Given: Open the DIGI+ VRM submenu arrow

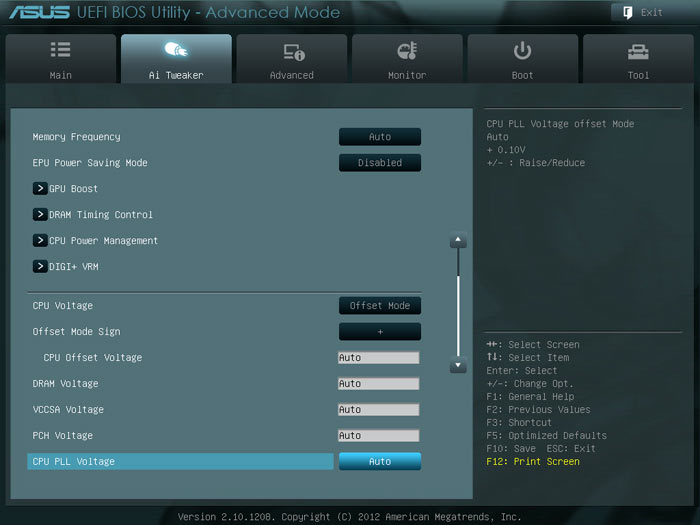Looking at the screenshot, I should click(40, 267).
